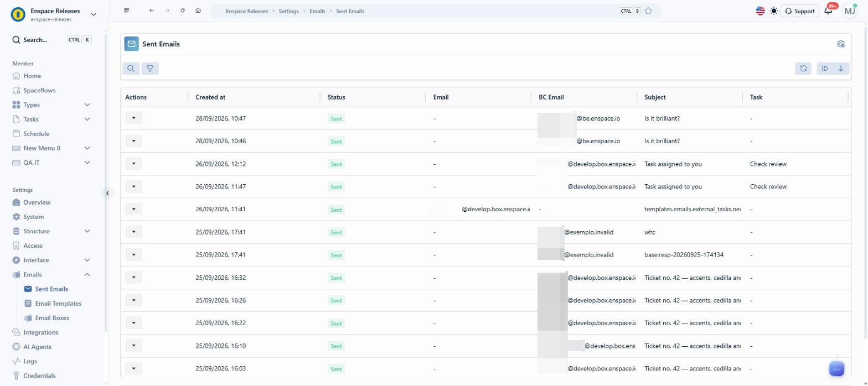Click Check review task in 12:12 row
Viewport: 868px width, 386px height.
[768, 164]
